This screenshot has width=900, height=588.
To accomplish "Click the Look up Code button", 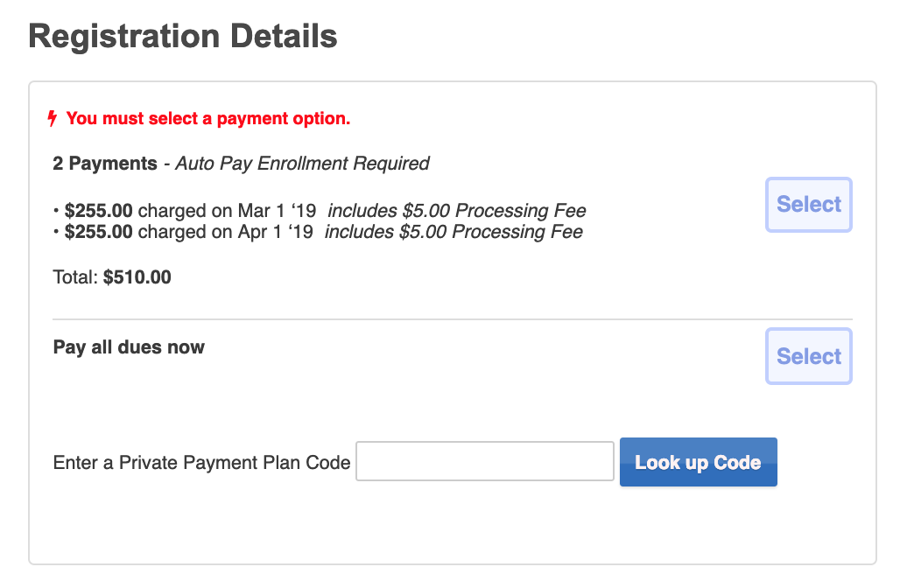I will coord(698,462).
